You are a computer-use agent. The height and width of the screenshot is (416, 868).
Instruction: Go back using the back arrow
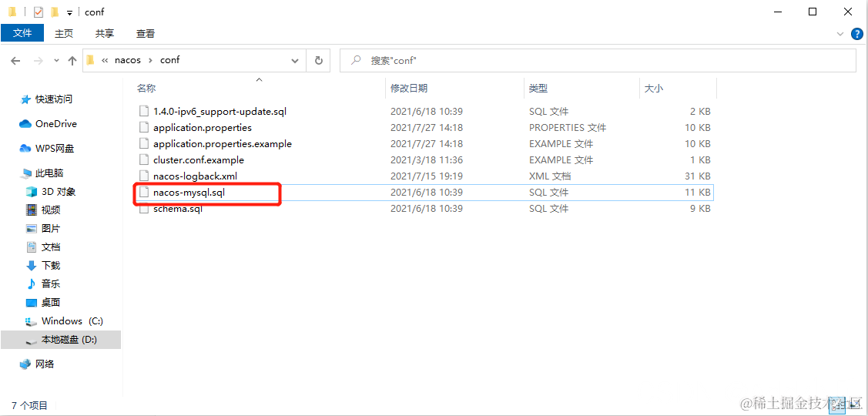pyautogui.click(x=15, y=60)
